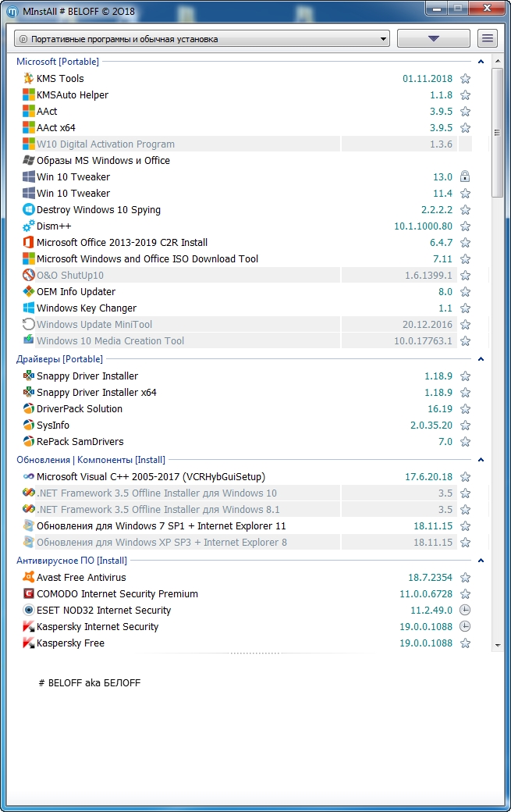Click the scroll-down arrow of the list scrollbar
511x812 pixels.
[498, 646]
